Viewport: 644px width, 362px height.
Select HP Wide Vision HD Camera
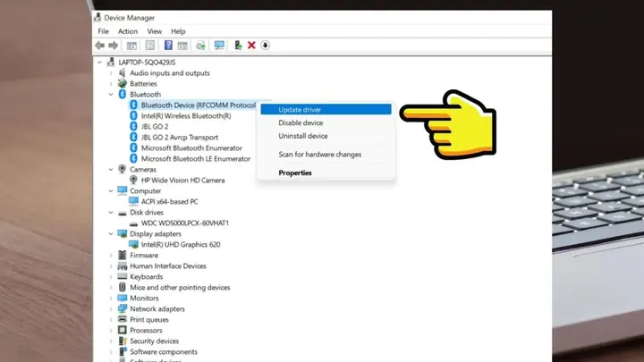pyautogui.click(x=182, y=180)
